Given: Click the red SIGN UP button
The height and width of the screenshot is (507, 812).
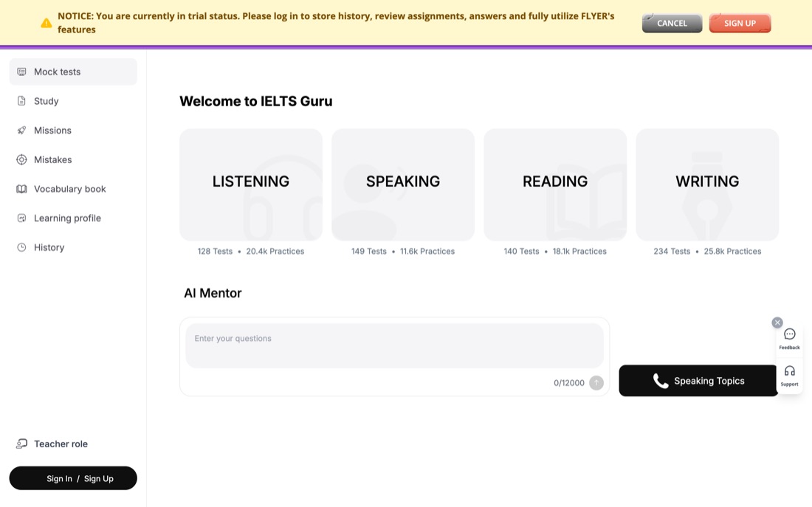Looking at the screenshot, I should [740, 24].
